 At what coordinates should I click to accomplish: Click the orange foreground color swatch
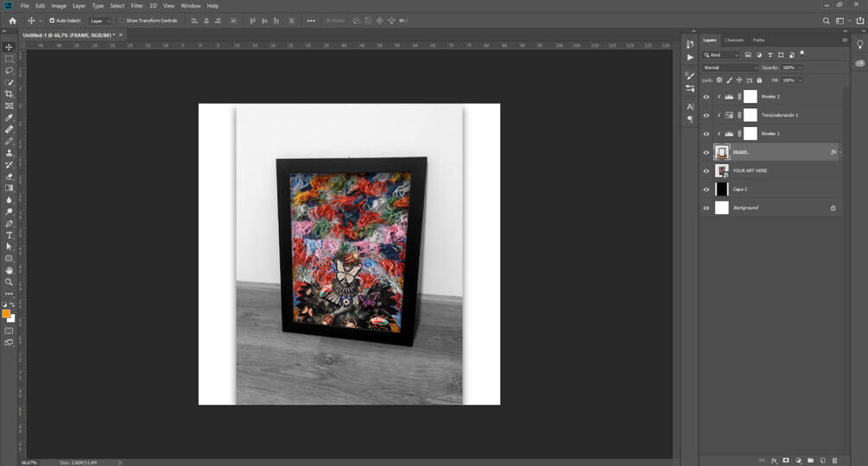click(x=6, y=314)
